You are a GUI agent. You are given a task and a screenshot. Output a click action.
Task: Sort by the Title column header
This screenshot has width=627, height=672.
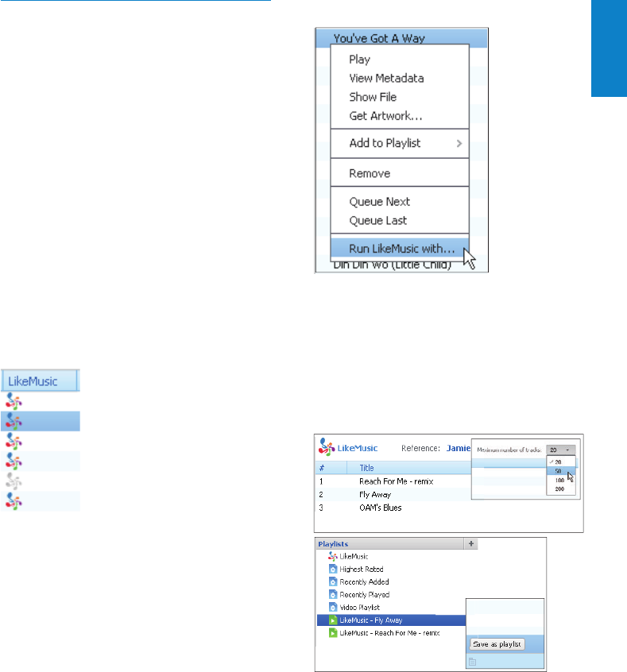[x=408, y=468]
